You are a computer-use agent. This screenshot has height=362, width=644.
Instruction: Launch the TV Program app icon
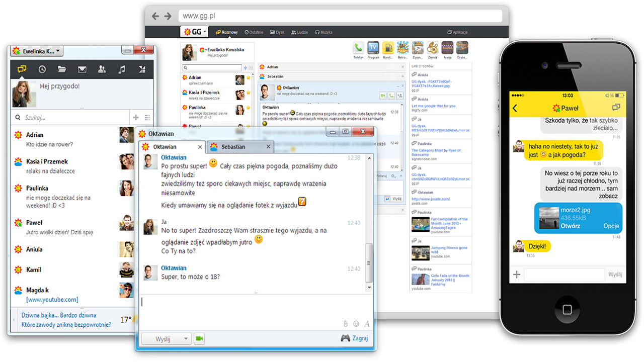pos(373,48)
